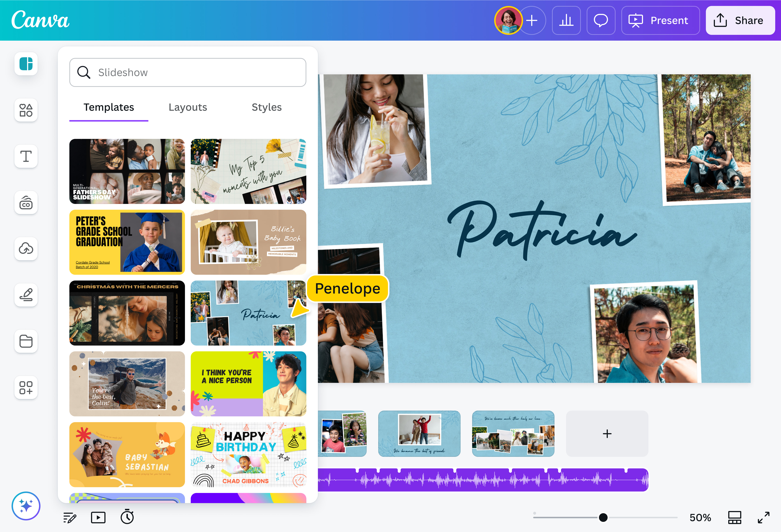Click the Share button
781x532 pixels.
(x=740, y=20)
